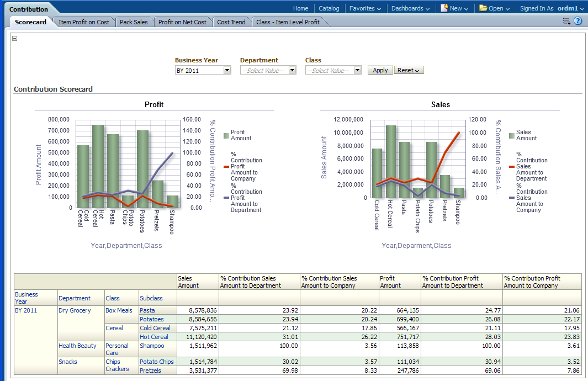This screenshot has width=588, height=381.
Task: Click the Hot Cereal subclass link
Action: pyautogui.click(x=154, y=337)
